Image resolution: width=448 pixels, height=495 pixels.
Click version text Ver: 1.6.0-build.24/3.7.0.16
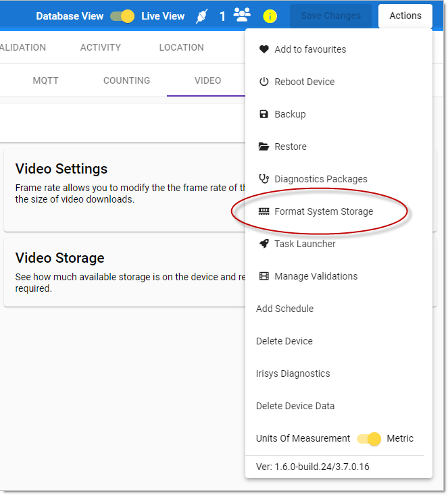(312, 467)
